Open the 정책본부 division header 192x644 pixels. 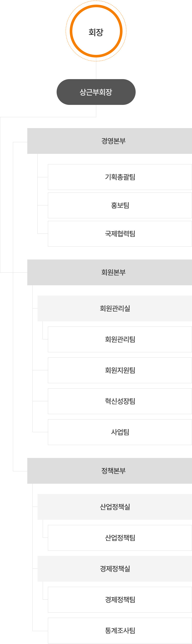click(110, 471)
